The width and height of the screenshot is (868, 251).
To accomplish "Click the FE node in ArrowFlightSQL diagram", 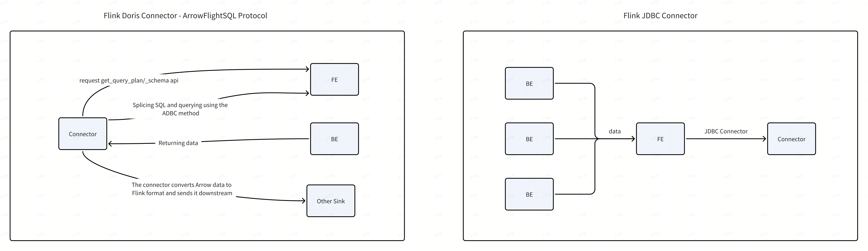I will 335,79.
